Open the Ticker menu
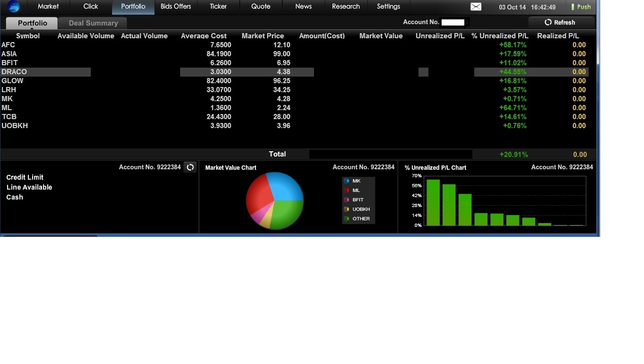The image size is (644, 364). coord(218,7)
